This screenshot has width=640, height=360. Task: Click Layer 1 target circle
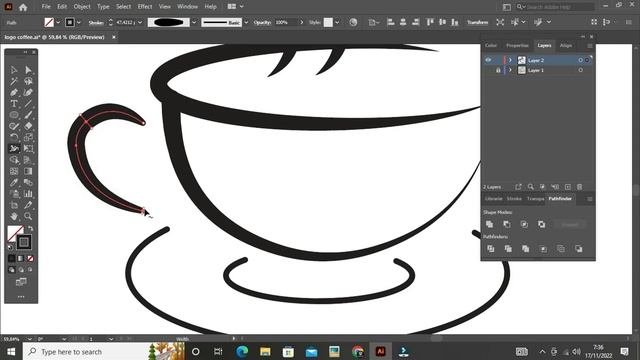click(x=580, y=70)
